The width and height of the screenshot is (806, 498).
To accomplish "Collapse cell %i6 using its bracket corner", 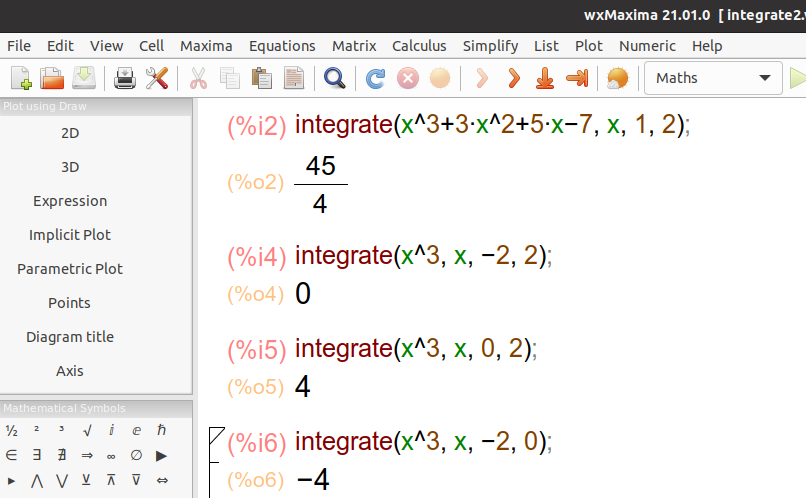I will pos(216,435).
